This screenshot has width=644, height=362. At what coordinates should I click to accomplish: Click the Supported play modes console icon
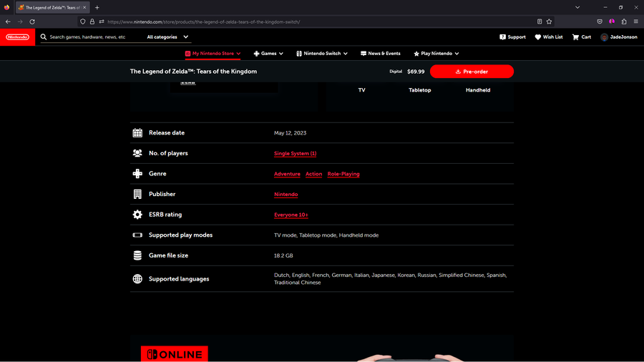[x=137, y=235]
